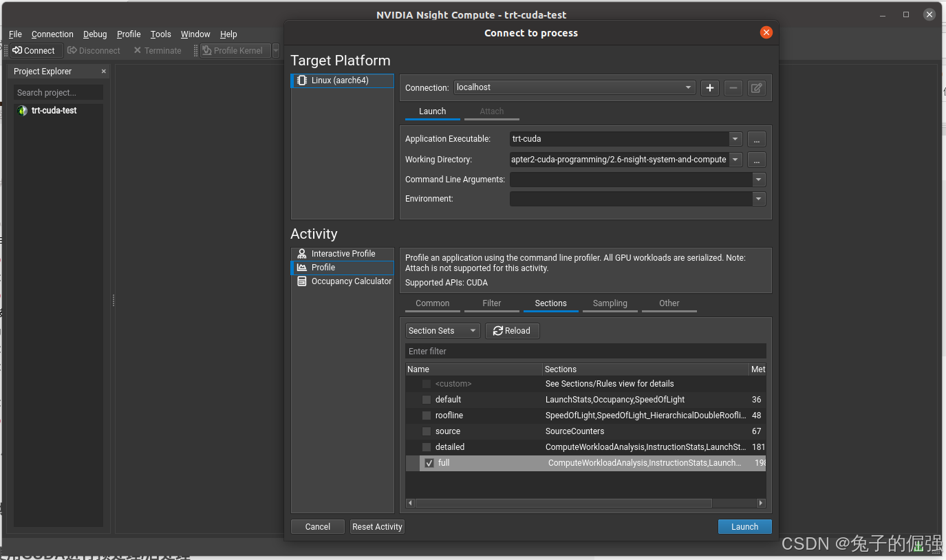Enable the roofline section set checkbox
The width and height of the screenshot is (946, 560).
pos(427,416)
